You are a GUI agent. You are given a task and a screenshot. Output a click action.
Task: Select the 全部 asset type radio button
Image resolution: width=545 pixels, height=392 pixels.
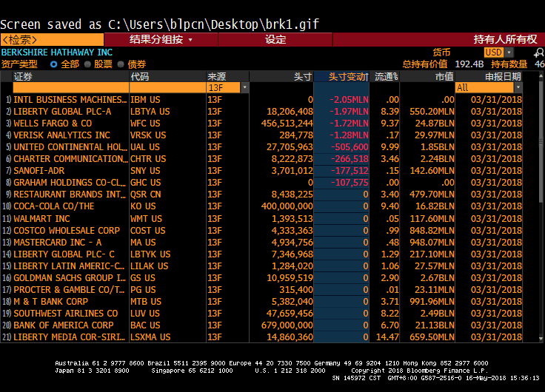click(53, 64)
